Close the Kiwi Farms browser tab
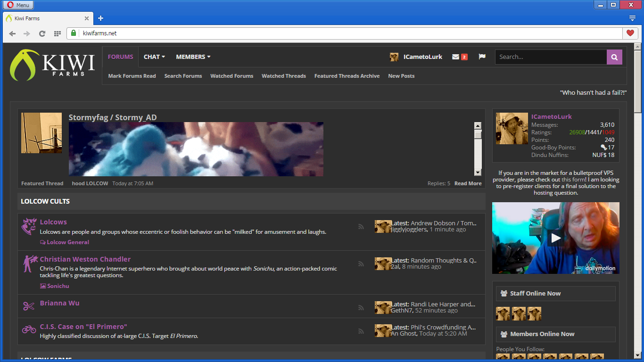 point(87,18)
